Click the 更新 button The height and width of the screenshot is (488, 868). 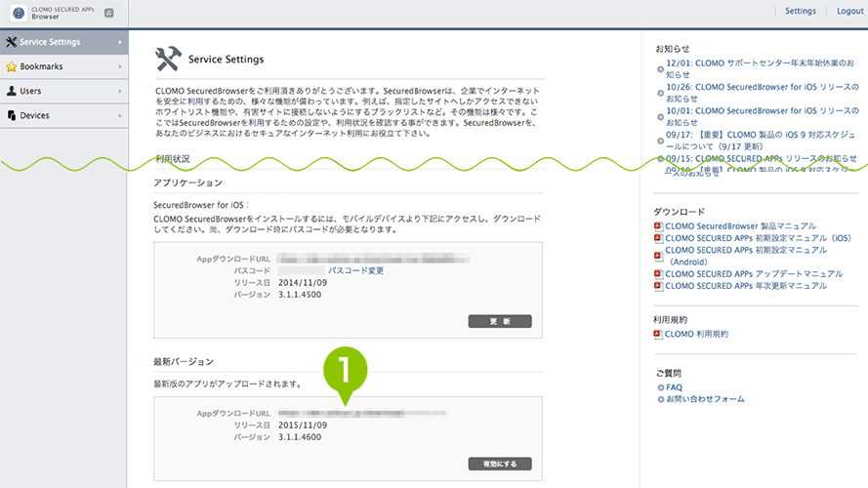click(x=500, y=321)
